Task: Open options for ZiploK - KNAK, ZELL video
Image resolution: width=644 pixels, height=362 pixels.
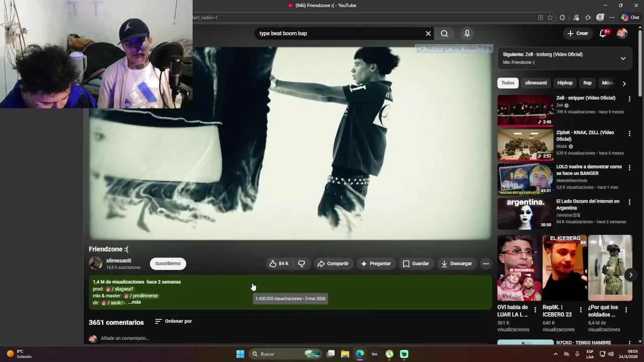Action: 629,133
